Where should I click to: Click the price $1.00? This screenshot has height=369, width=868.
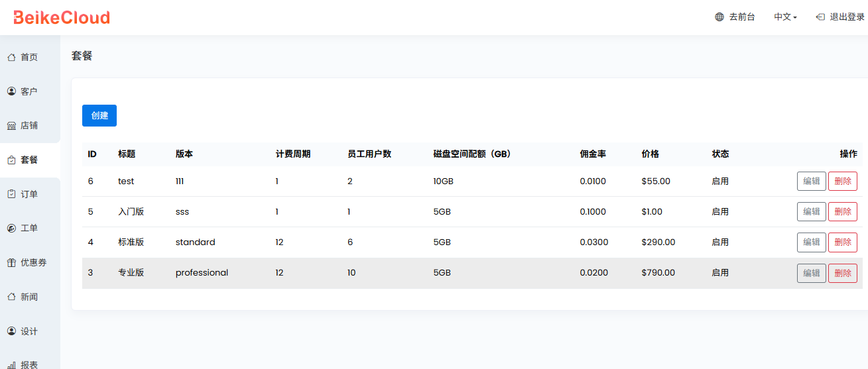pyautogui.click(x=652, y=211)
